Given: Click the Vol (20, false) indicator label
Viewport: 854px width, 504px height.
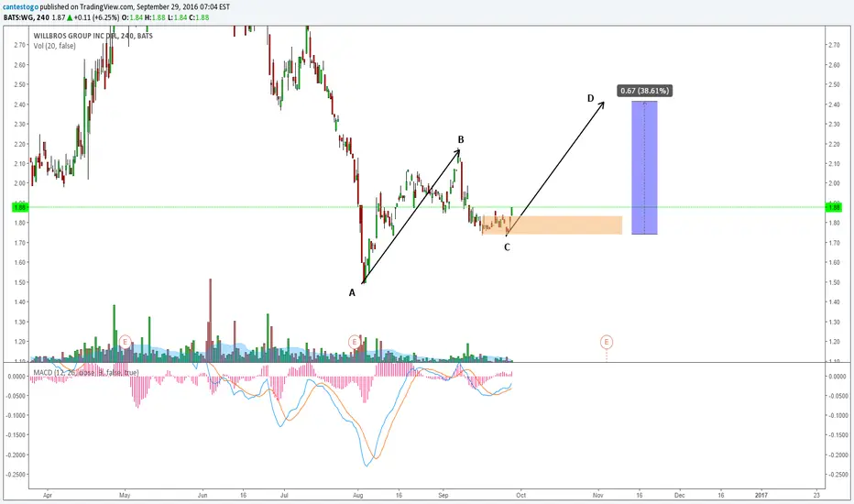Looking at the screenshot, I should [x=54, y=46].
